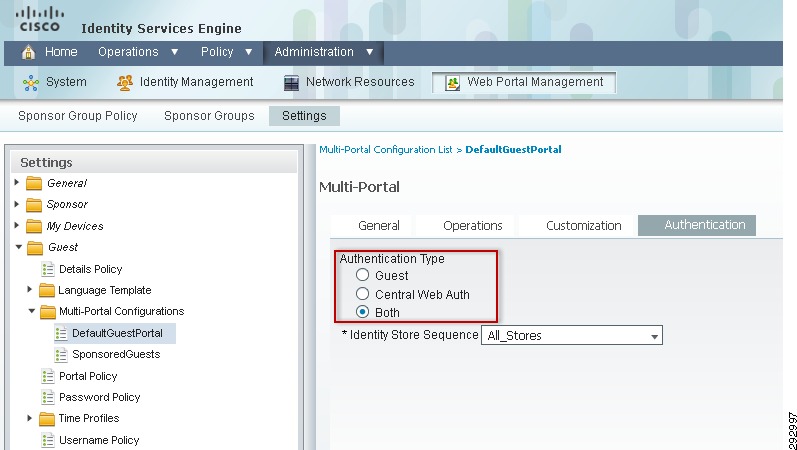Open Sponsor Group Policy
Screen dimensions: 797x450
(x=78, y=116)
